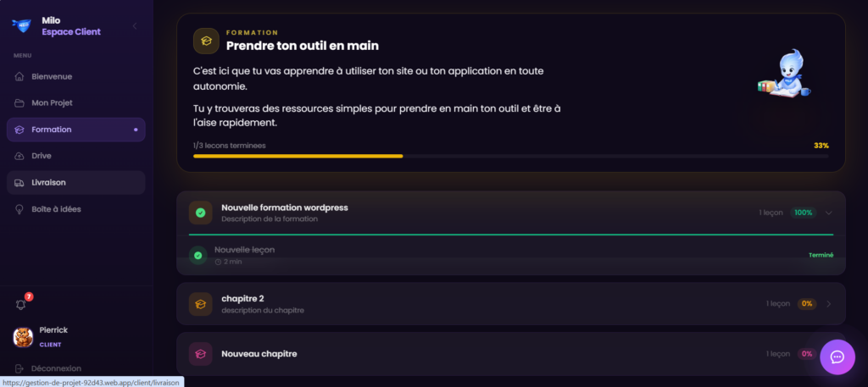Open the Nouvelle leçon lesson
The height and width of the screenshot is (387, 868).
tap(245, 250)
